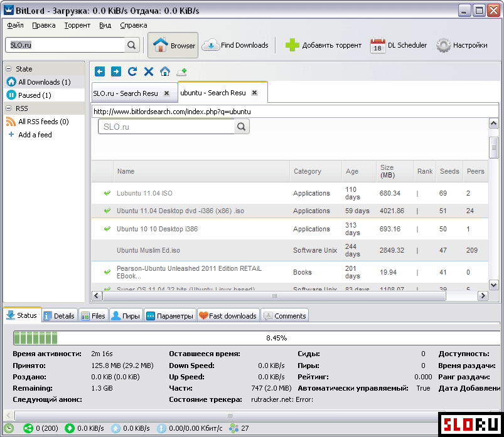Image resolution: width=504 pixels, height=437 pixels.
Task: Focus the top toolbar search field
Action: (x=65, y=45)
